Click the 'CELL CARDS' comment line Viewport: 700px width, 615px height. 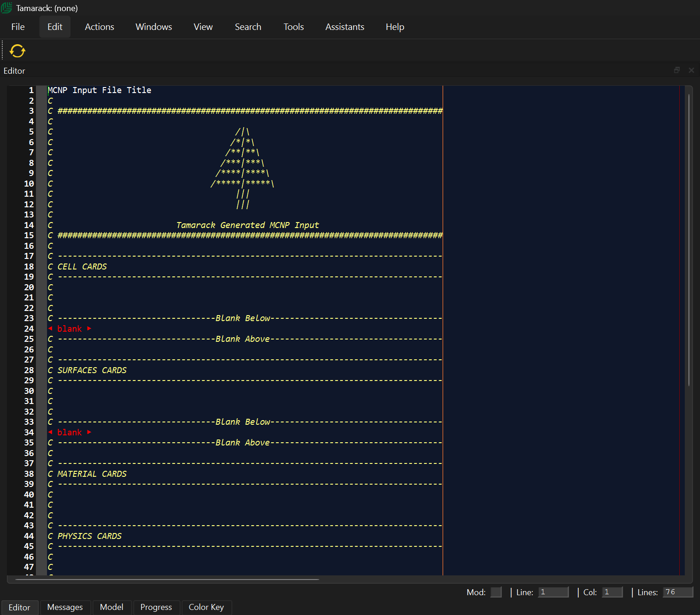(x=77, y=267)
